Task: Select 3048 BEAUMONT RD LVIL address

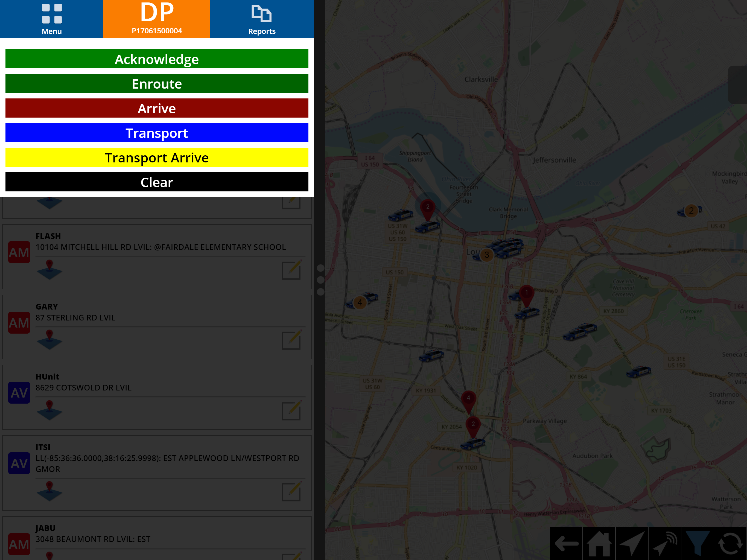Action: [93, 539]
